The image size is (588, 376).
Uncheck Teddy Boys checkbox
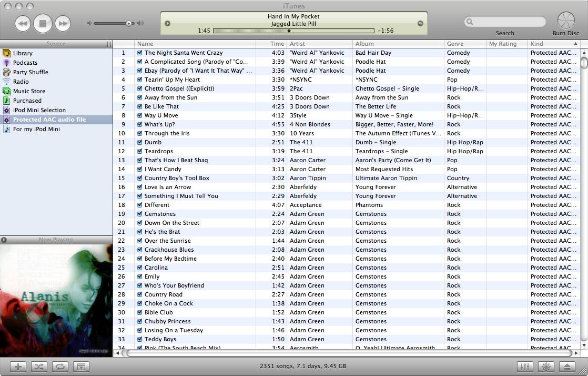tap(139, 339)
